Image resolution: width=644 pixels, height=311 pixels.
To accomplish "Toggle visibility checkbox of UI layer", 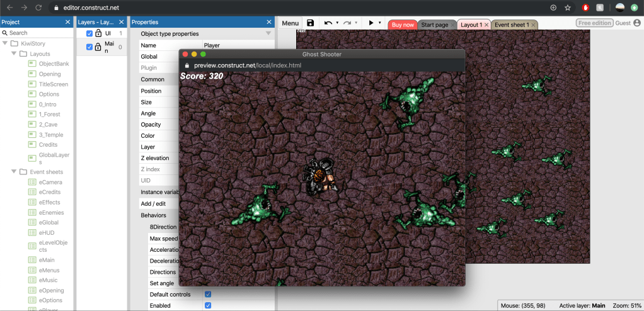I will pos(89,33).
